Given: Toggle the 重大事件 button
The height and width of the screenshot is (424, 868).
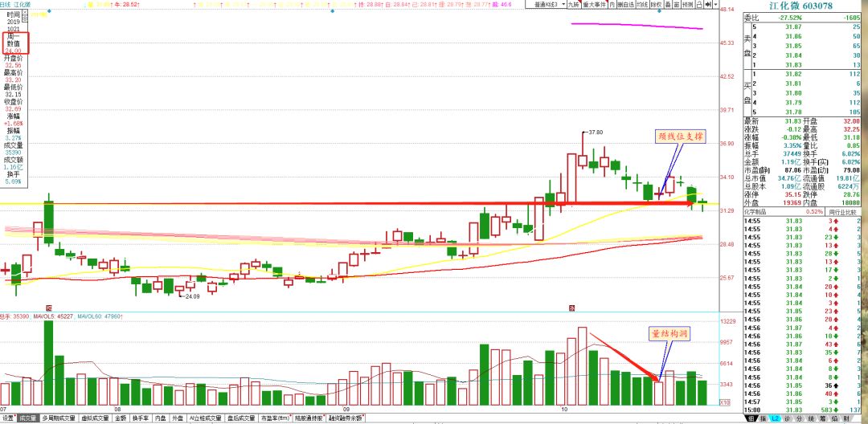Looking at the screenshot, I should pyautogui.click(x=595, y=4).
